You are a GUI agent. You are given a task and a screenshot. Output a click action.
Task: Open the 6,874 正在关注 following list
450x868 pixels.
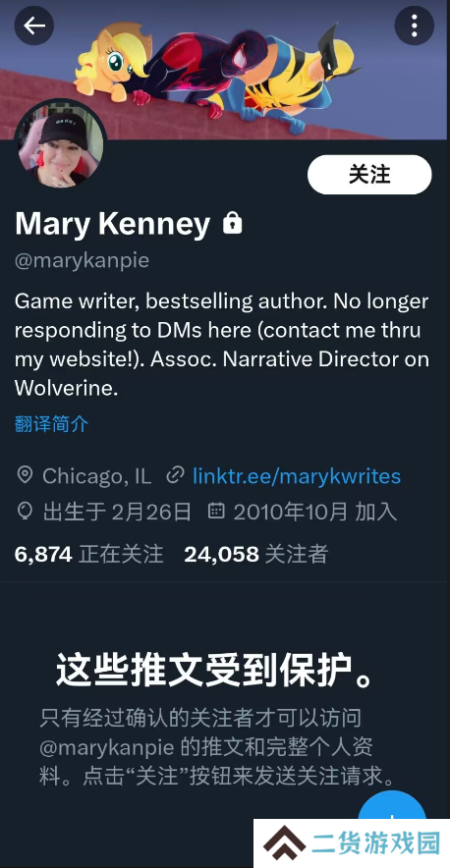88,554
